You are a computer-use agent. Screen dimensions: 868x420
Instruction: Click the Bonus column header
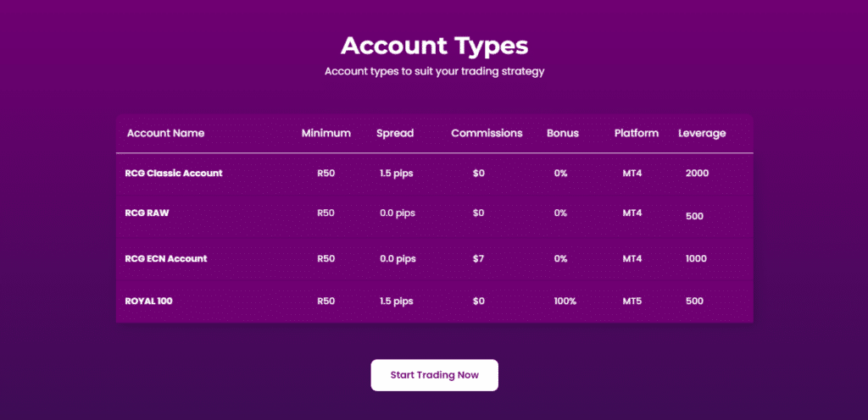click(x=563, y=133)
